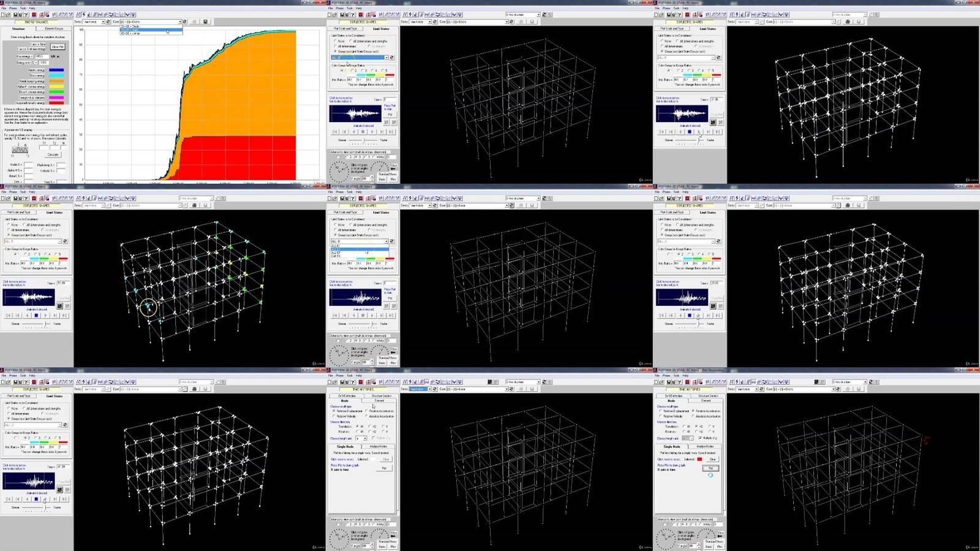
Task: Click earthquake record thumbnail in open-list window
Action: coord(355,297)
